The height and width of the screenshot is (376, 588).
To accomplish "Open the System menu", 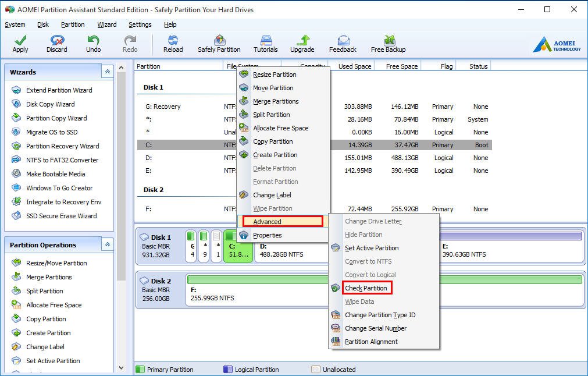I will tap(15, 24).
